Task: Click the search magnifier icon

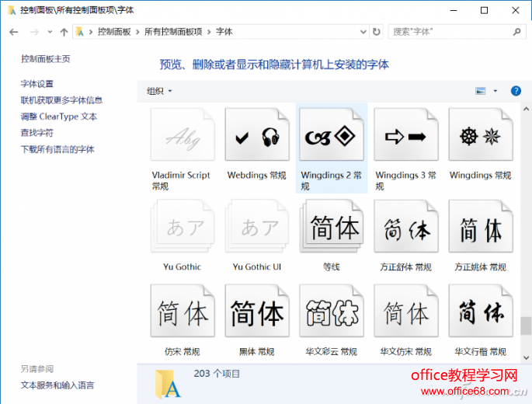Action: pyautogui.click(x=516, y=32)
